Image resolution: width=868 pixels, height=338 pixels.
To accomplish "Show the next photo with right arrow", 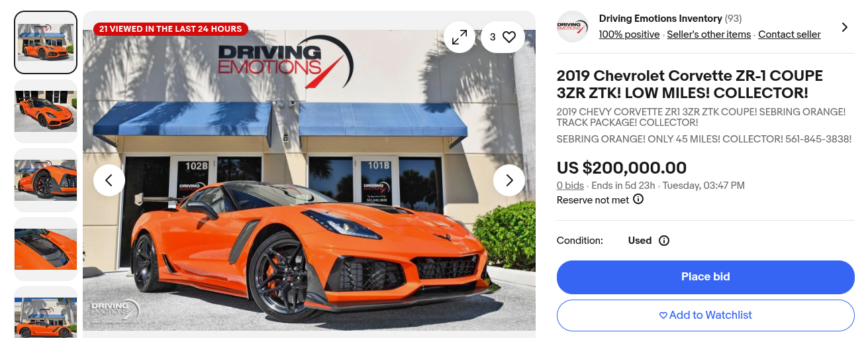I will point(509,180).
